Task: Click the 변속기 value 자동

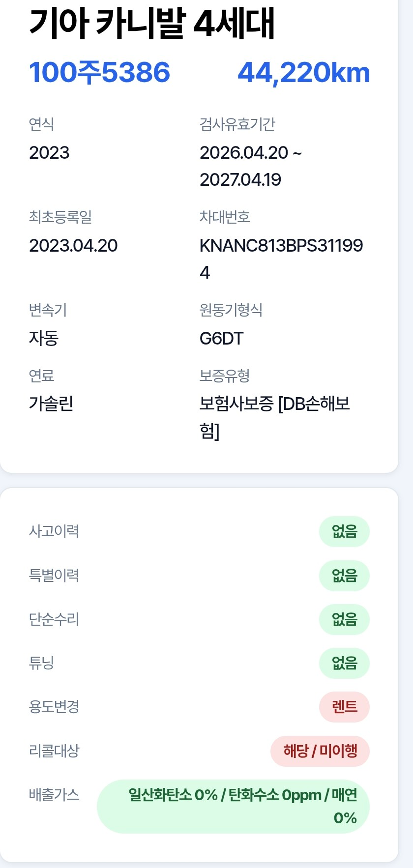Action: click(x=44, y=338)
